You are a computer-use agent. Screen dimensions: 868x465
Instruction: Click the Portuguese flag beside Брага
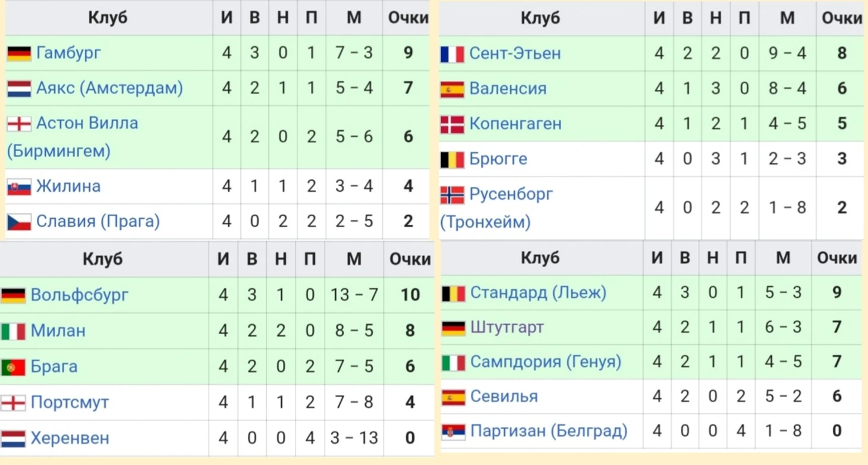pos(13,367)
